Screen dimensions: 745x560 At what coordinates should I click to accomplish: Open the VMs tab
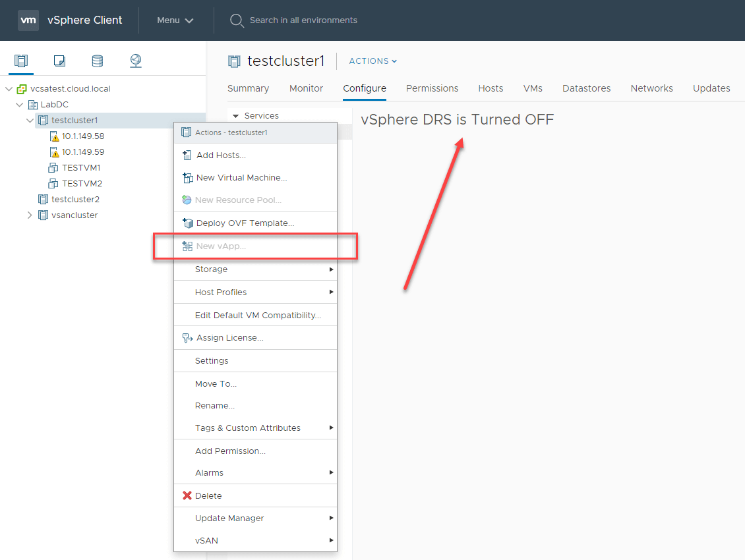[533, 88]
